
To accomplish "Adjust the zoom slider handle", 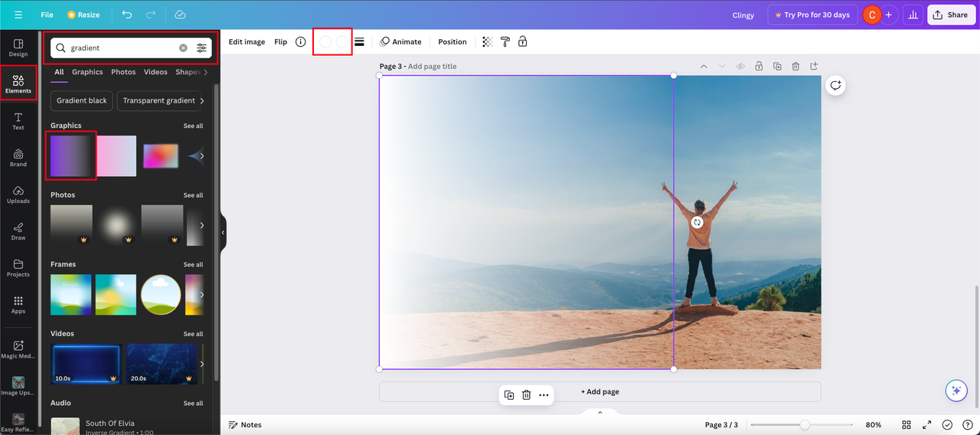I will [805, 425].
